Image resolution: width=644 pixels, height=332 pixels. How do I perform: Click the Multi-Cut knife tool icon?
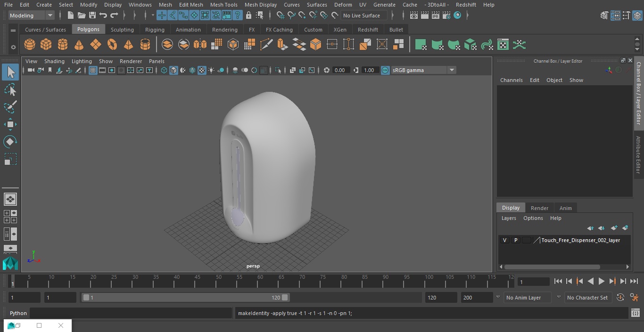[266, 45]
